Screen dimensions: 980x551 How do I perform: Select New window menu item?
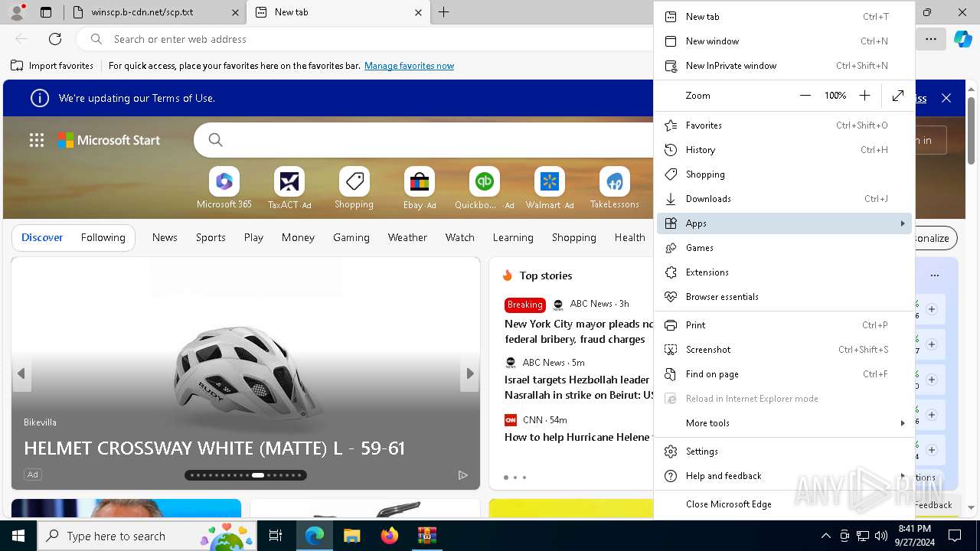tap(784, 41)
